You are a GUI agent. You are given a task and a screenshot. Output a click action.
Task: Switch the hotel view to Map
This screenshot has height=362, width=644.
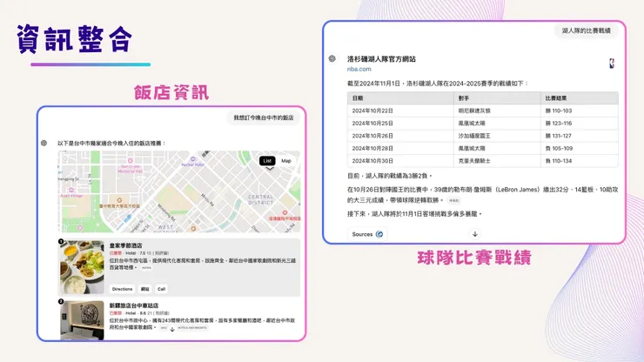click(x=286, y=161)
